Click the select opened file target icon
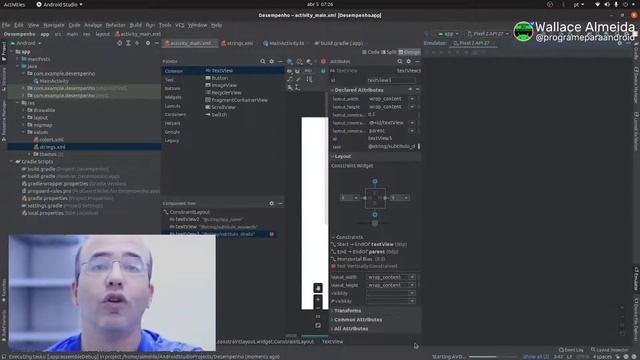The width and height of the screenshot is (640, 360). click(x=120, y=43)
